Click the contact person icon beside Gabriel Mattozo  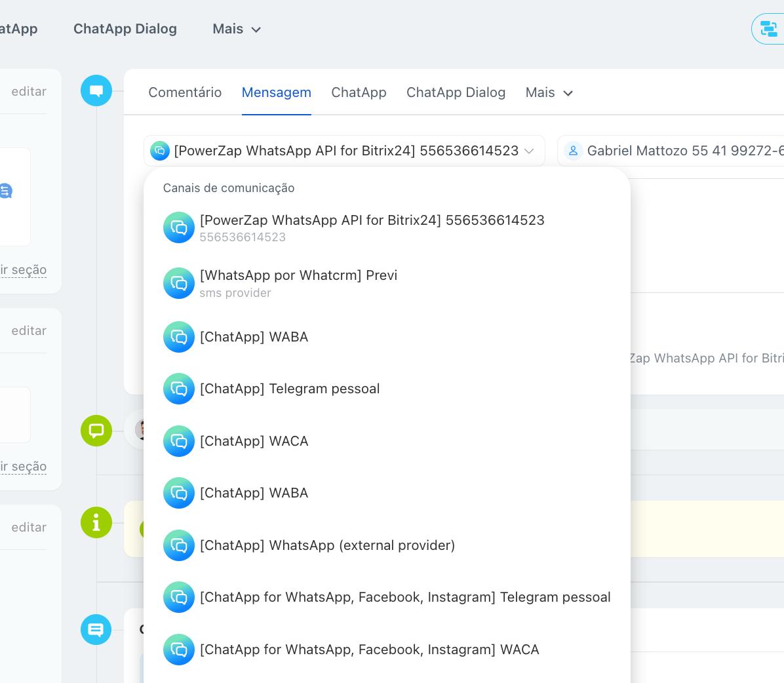pyautogui.click(x=573, y=151)
